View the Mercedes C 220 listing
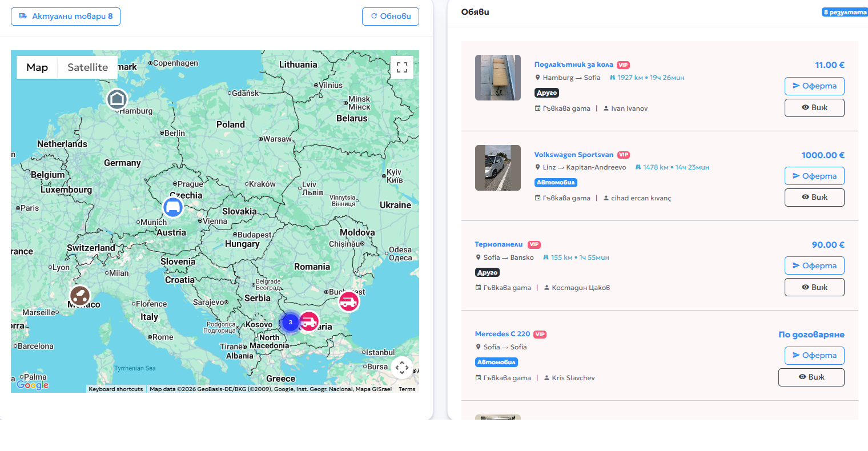Screen dimensions: 868x451 point(811,377)
